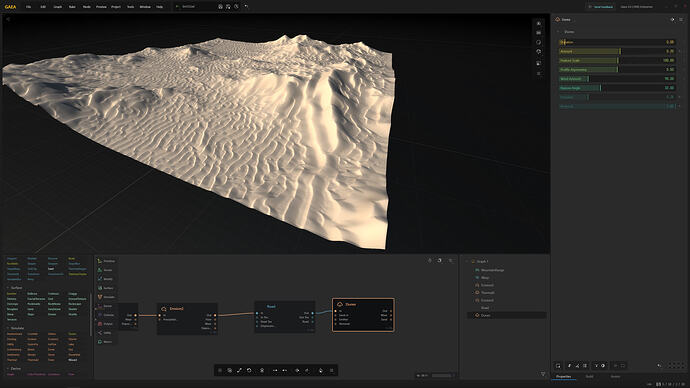Click the first icon in graph bottom toolbar
This screenshot has width=690, height=388.
(220, 370)
